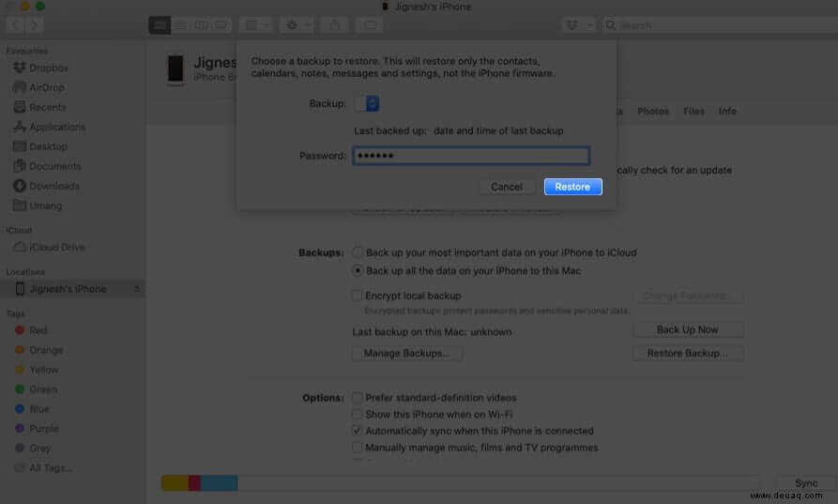
Task: Click the Edit Tags toolbar icon
Action: point(370,25)
